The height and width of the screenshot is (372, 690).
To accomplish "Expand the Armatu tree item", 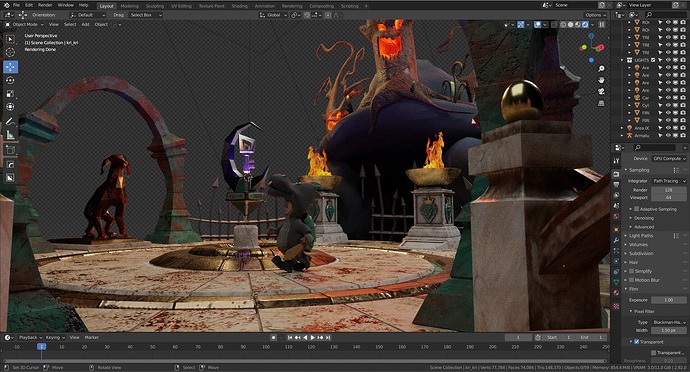I will click(x=622, y=136).
